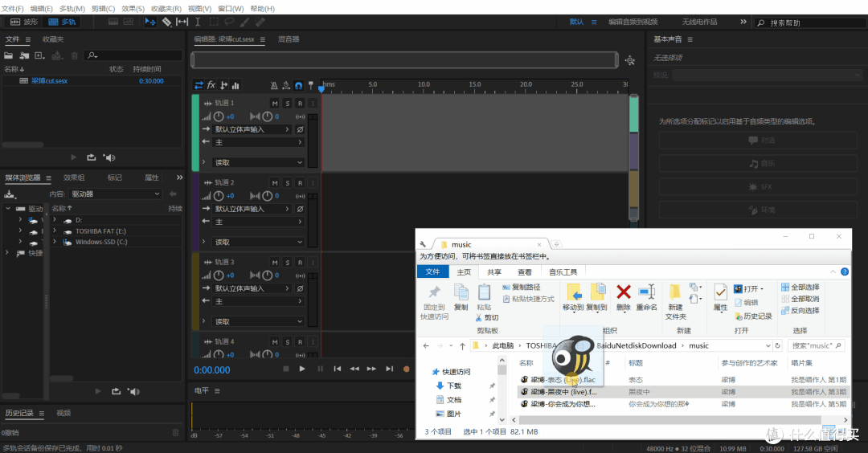Click the Import File icon in Files panel
The height and width of the screenshot is (453, 868).
click(24, 55)
